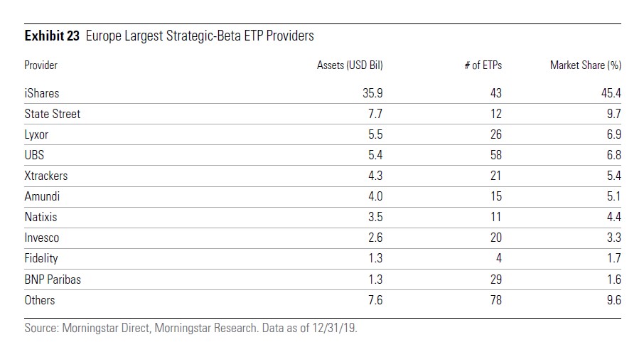Select the Others row label
This screenshot has height=357, width=644.
pyautogui.click(x=39, y=300)
